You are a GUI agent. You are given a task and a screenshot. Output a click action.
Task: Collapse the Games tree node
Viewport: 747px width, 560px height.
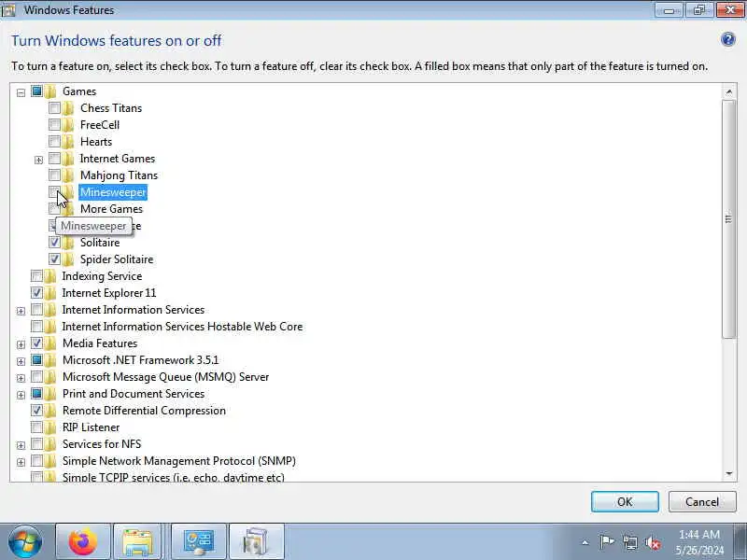pyautogui.click(x=21, y=92)
